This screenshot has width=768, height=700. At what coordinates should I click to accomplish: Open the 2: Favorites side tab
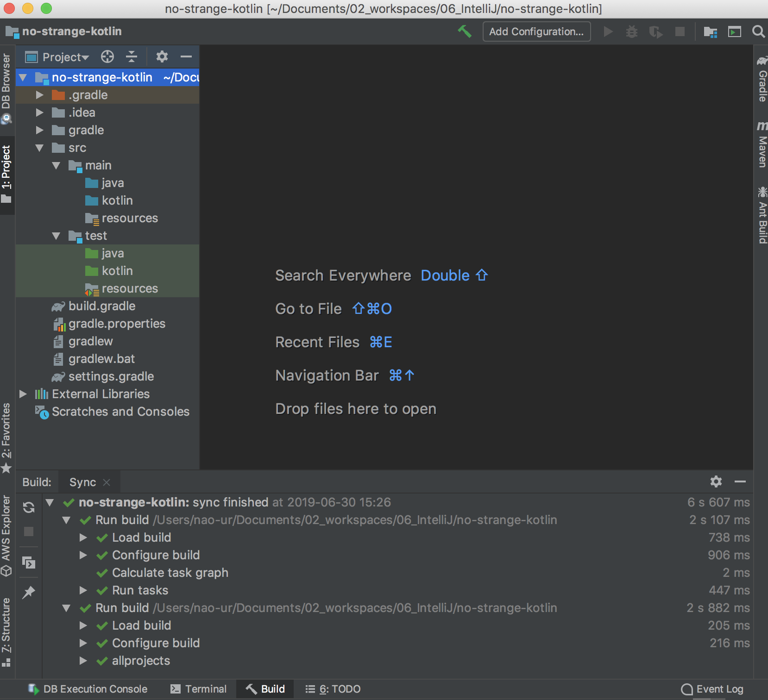(6, 438)
